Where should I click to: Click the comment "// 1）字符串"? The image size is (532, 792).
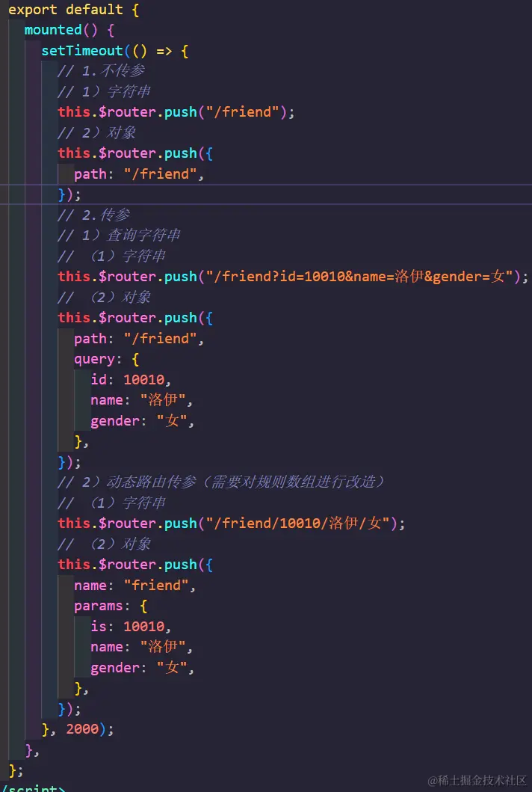tap(104, 91)
